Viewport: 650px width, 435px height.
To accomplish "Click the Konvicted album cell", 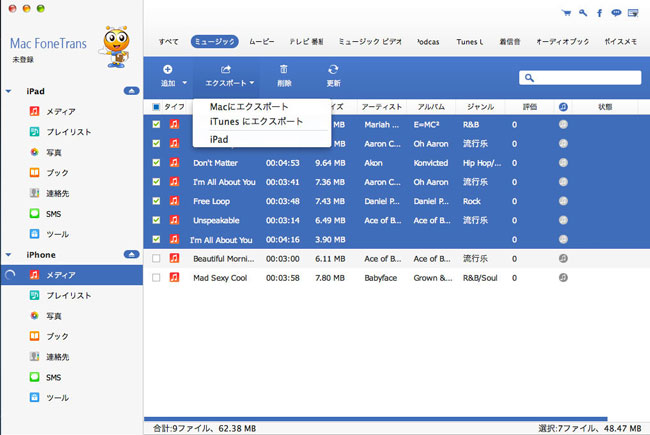I will [431, 163].
